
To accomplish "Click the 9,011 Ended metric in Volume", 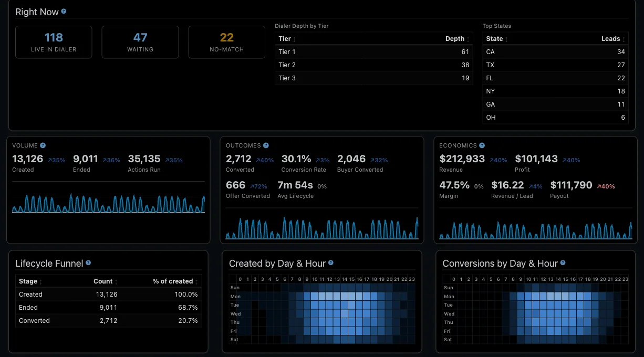I will tap(97, 163).
